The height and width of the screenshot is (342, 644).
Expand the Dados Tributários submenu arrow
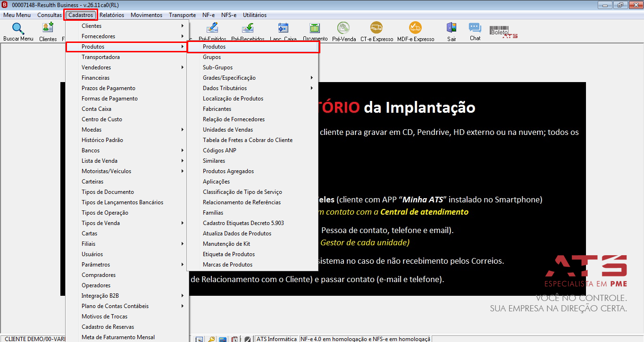(312, 88)
